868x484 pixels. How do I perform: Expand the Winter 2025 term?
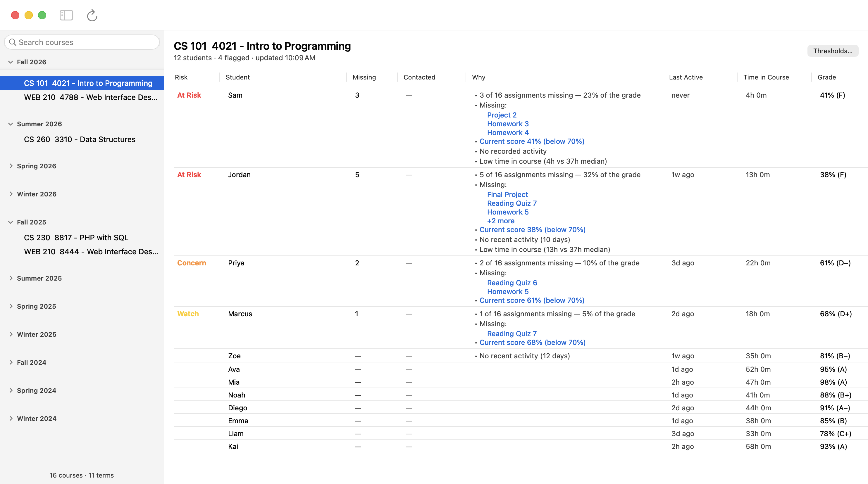click(11, 334)
